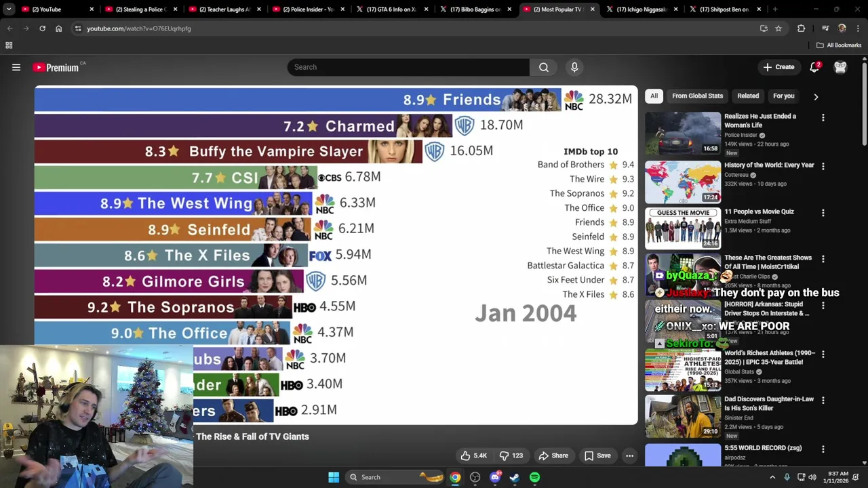Open browser media controls icon

(x=825, y=28)
